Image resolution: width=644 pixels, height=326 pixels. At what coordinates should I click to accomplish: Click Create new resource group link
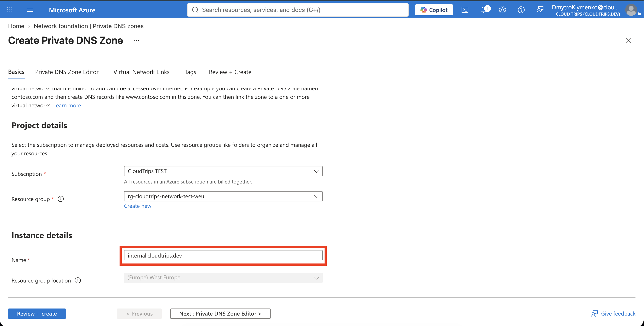tap(137, 206)
